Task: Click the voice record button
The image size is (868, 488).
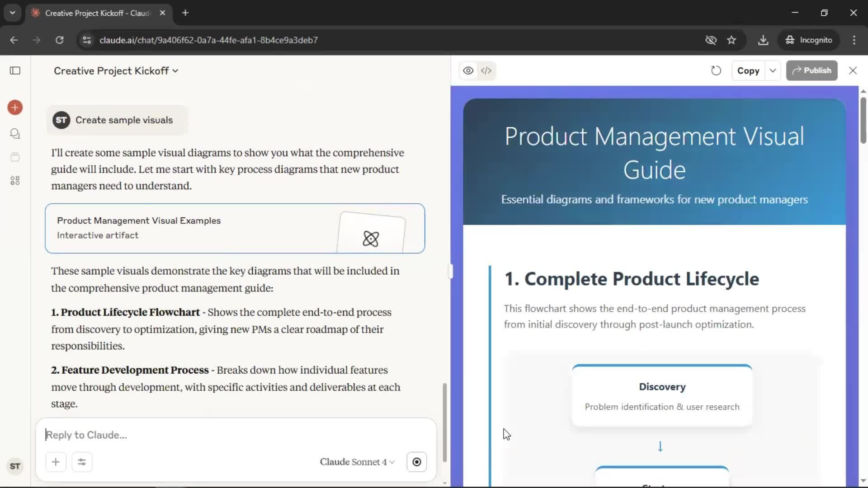Action: pos(416,462)
